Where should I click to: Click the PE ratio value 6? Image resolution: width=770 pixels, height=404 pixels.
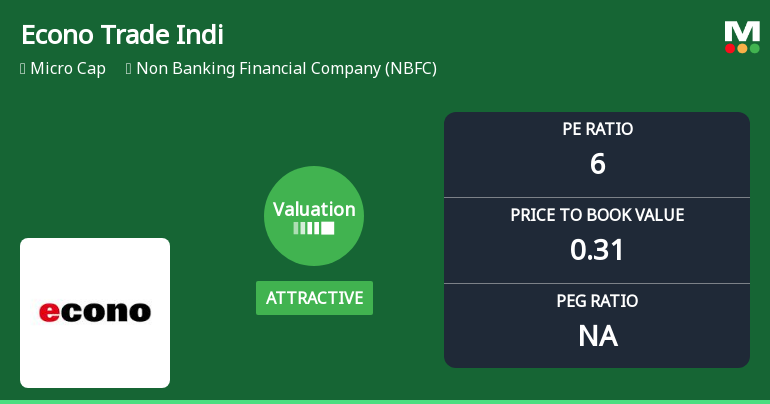(597, 163)
